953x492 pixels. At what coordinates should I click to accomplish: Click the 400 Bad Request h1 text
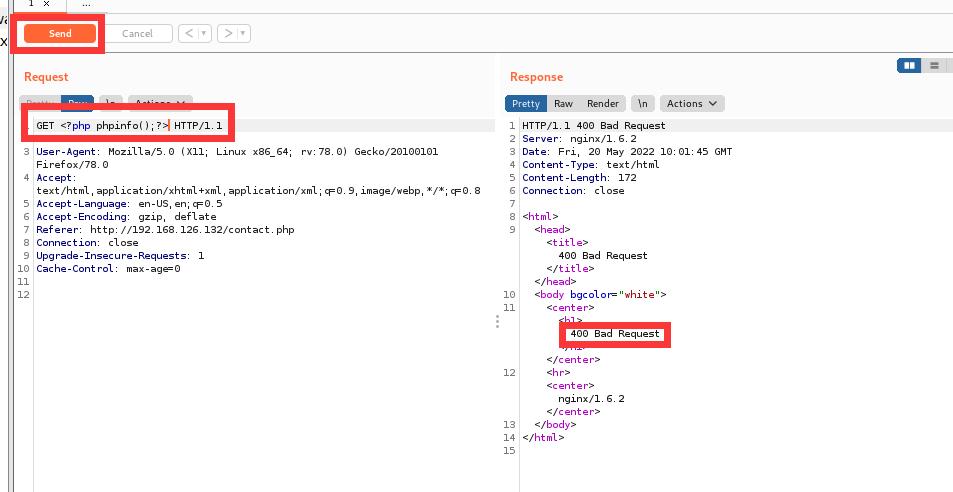(615, 333)
